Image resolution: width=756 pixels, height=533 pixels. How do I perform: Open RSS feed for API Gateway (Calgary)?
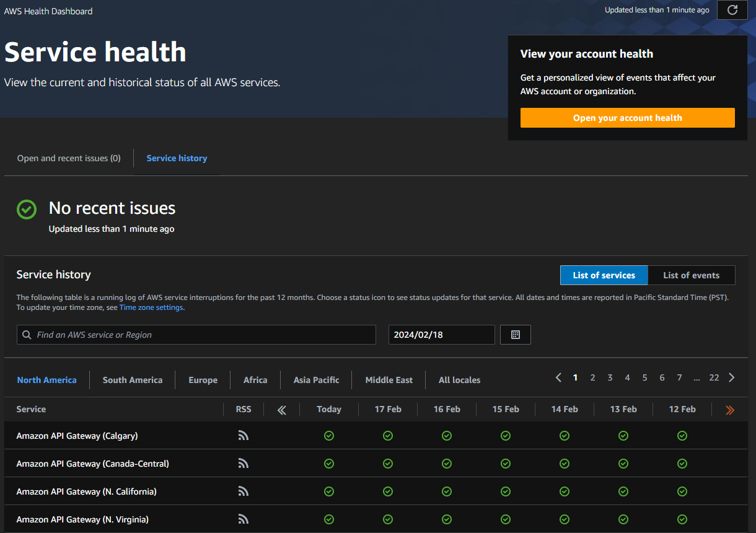point(244,436)
